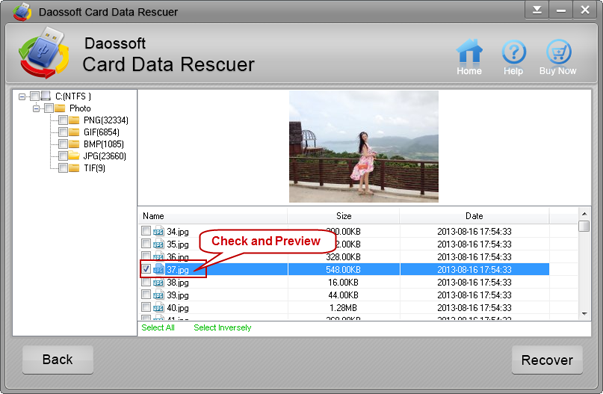This screenshot has height=394, width=603.
Task: Click the Select Inversely link
Action: 222,328
